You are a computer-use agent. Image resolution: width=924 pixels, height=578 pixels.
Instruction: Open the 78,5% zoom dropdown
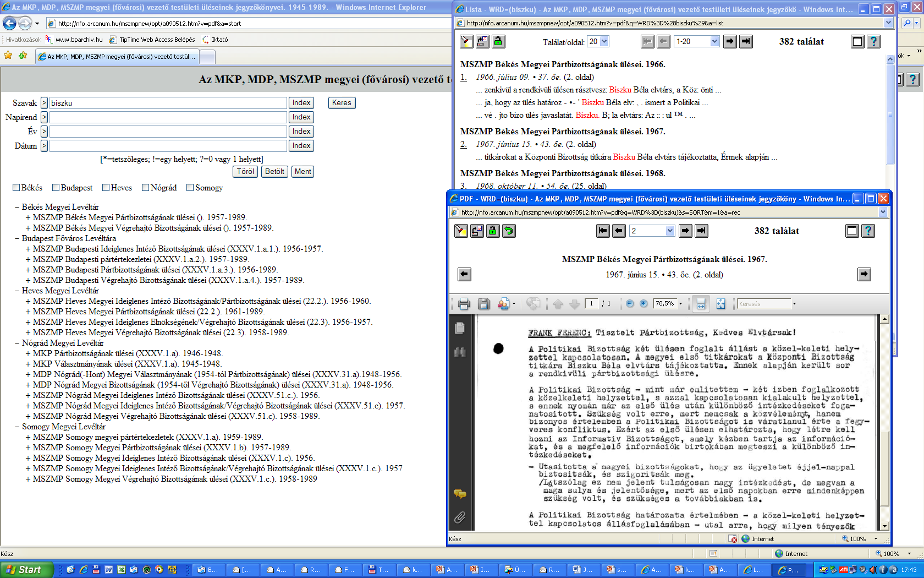(680, 304)
